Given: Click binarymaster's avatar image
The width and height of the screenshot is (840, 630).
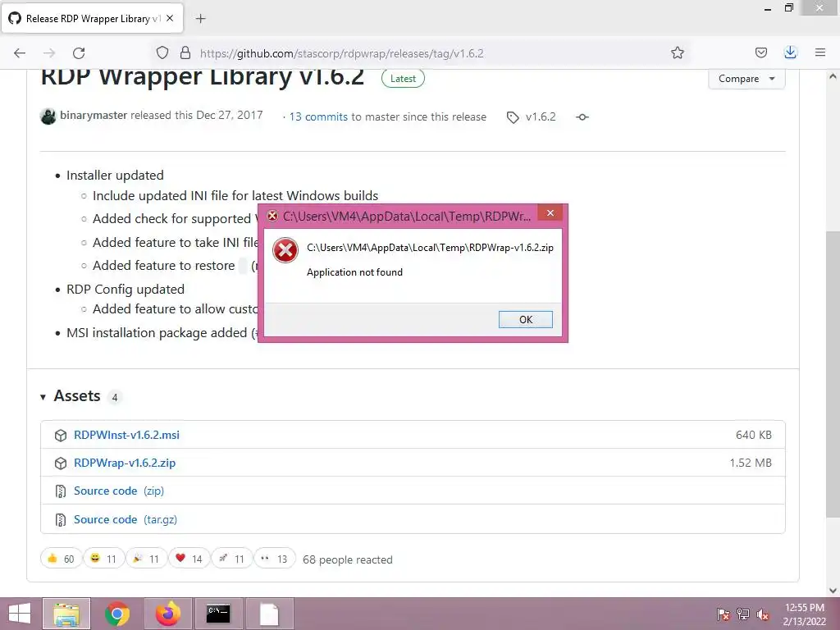Looking at the screenshot, I should pos(48,116).
